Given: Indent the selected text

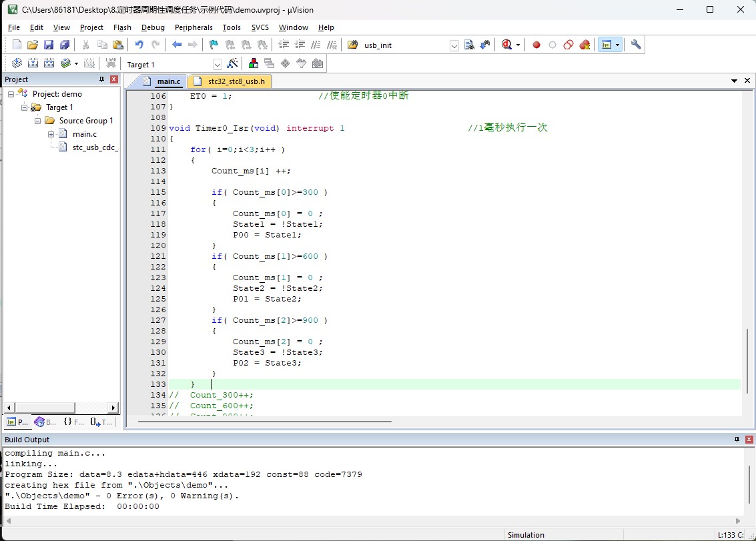Looking at the screenshot, I should click(x=284, y=45).
